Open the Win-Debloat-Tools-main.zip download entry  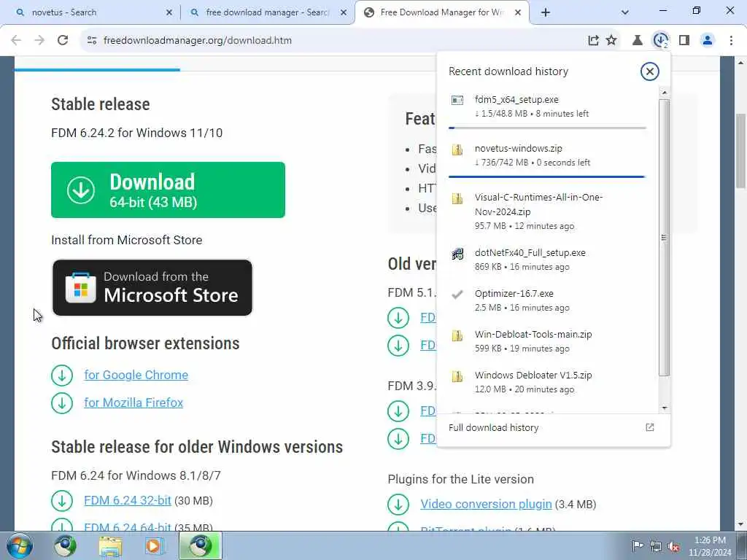[547, 341]
